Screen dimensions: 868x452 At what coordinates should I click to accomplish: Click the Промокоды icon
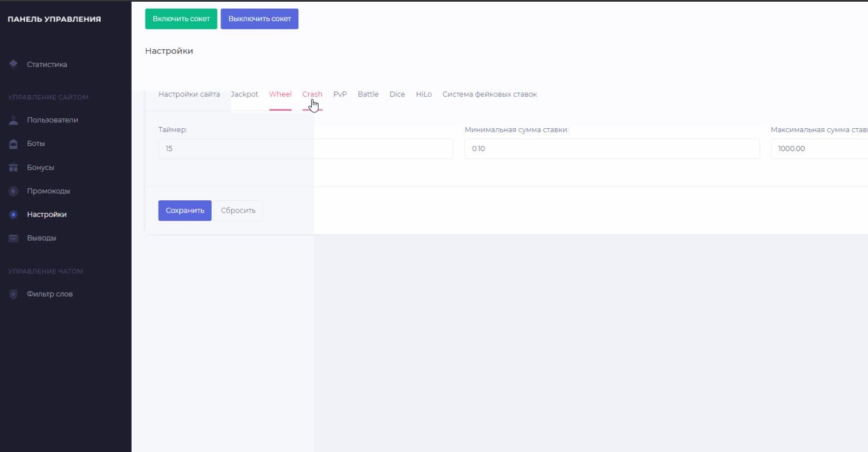13,191
